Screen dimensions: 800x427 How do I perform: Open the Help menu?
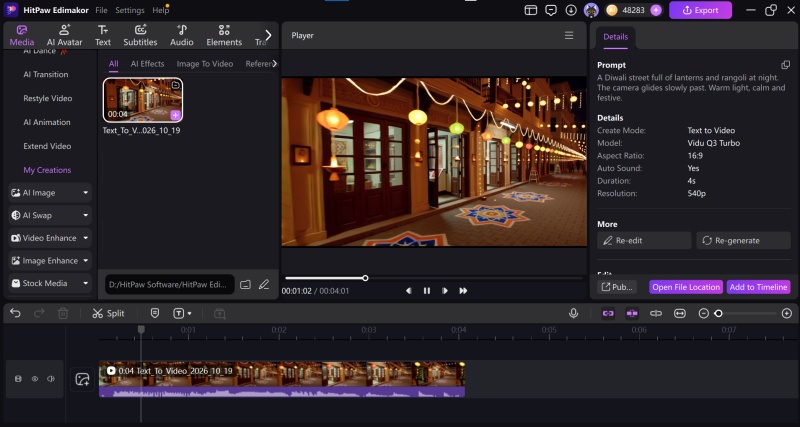160,10
